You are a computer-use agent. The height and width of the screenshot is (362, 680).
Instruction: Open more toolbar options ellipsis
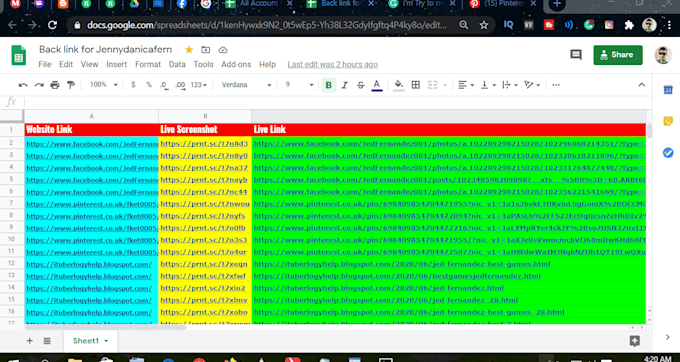(x=556, y=85)
